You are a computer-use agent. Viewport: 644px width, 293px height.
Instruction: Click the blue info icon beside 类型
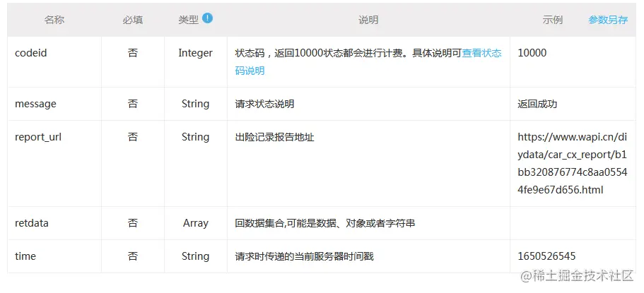click(x=207, y=18)
